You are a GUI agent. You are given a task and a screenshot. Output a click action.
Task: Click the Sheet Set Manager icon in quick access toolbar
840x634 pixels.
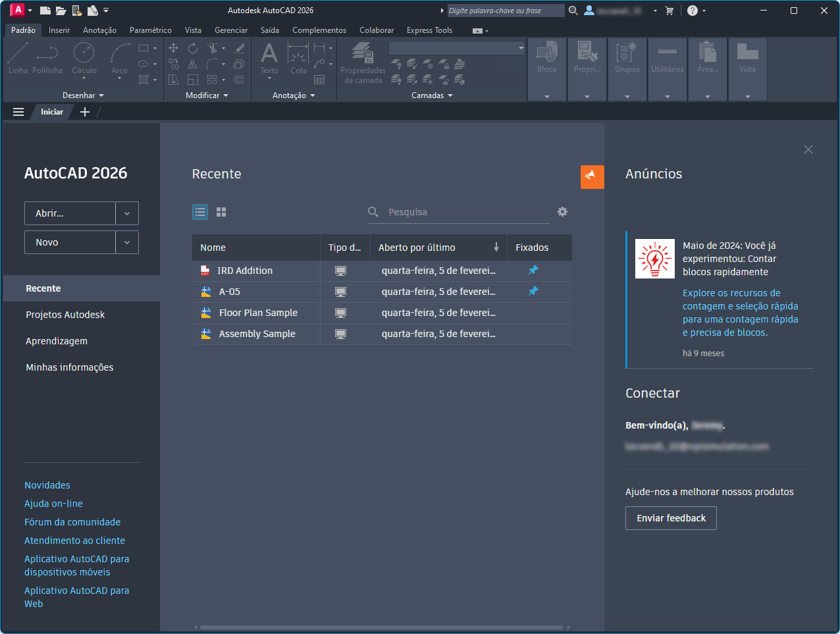point(93,11)
